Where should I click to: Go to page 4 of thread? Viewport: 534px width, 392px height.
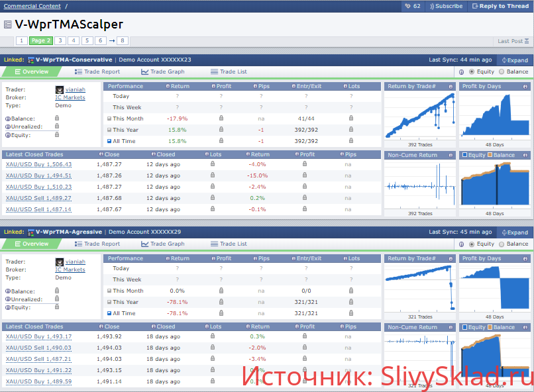[x=74, y=41]
